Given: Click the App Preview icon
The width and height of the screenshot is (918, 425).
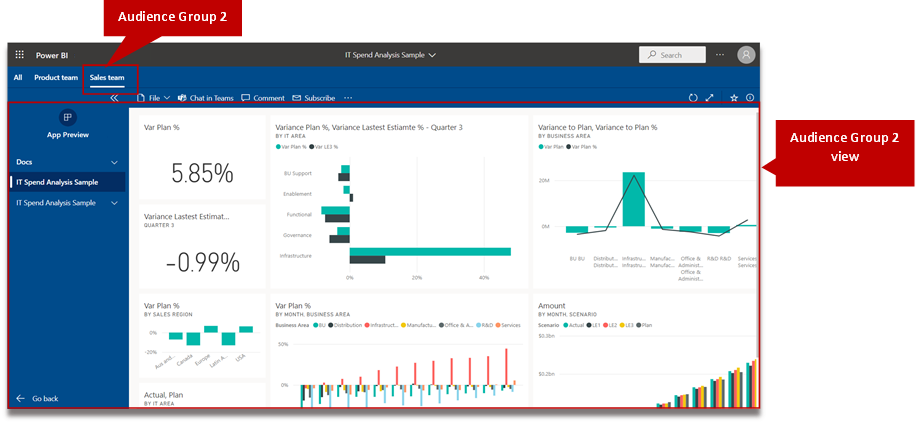Looking at the screenshot, I should pos(68,117).
